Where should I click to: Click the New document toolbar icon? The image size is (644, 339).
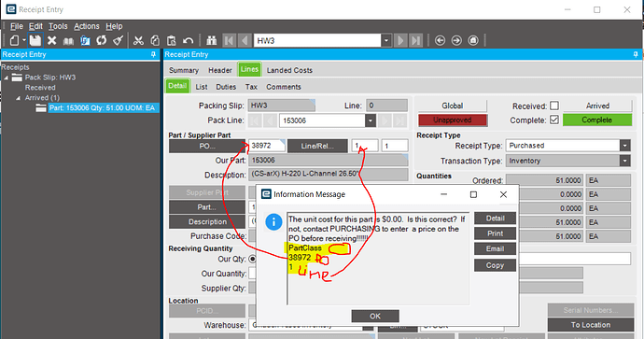(14, 40)
